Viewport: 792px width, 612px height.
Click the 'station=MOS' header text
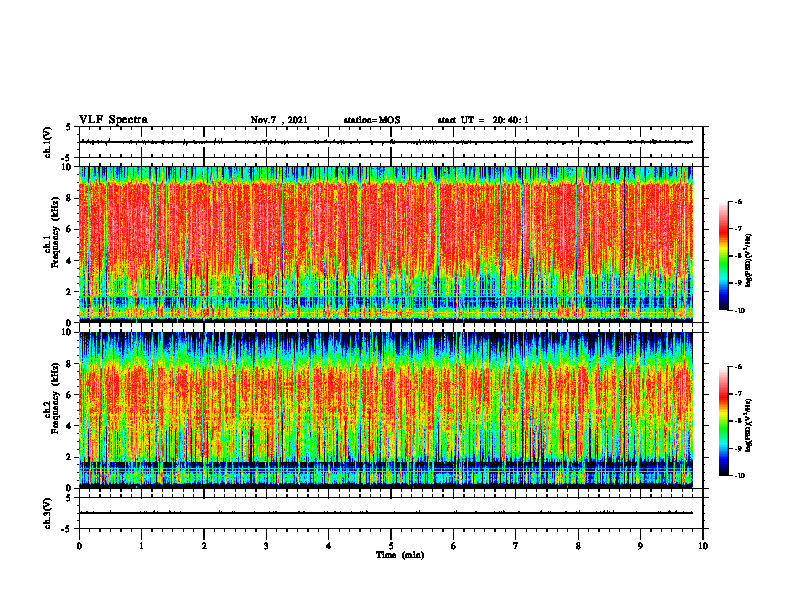(x=372, y=120)
